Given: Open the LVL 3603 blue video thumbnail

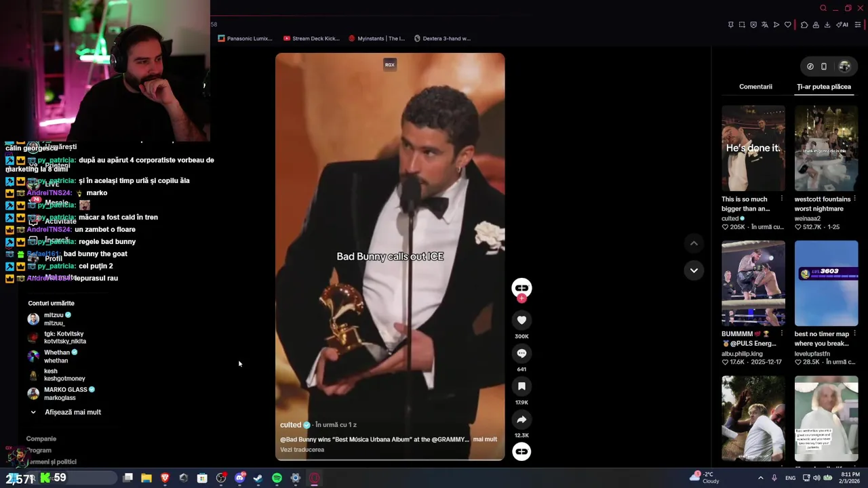Looking at the screenshot, I should [x=826, y=283].
